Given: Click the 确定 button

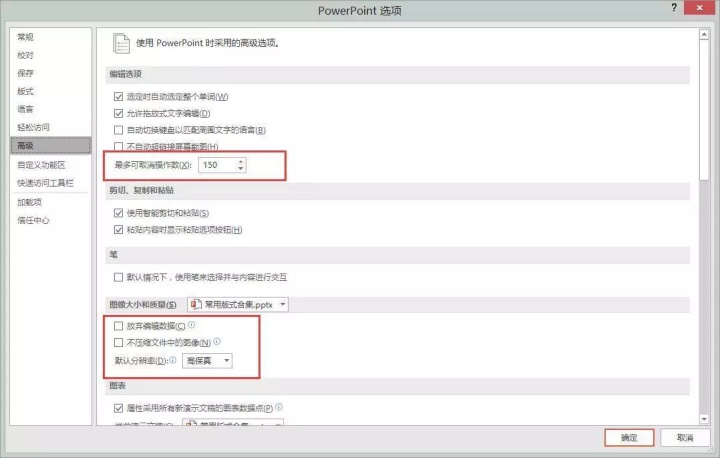Looking at the screenshot, I should pos(630,438).
